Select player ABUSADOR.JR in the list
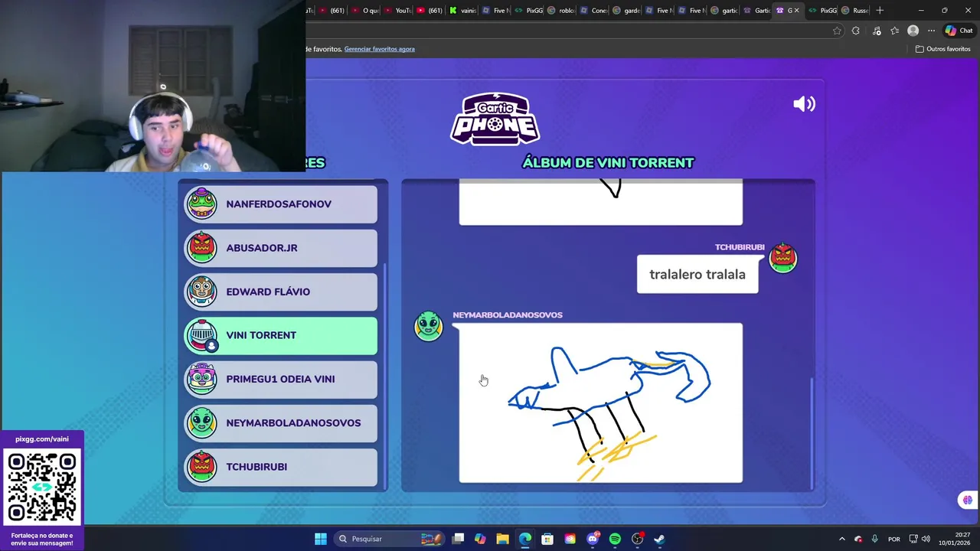980x551 pixels. pyautogui.click(x=281, y=248)
